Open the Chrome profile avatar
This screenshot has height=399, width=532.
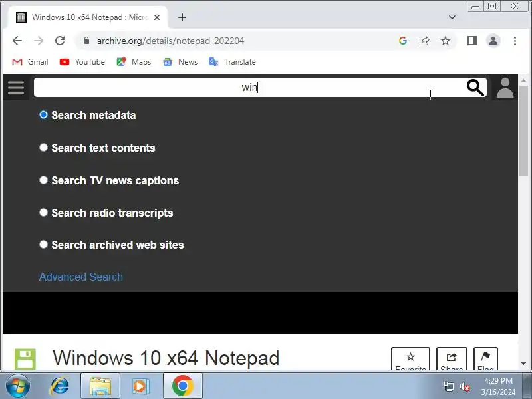pyautogui.click(x=493, y=41)
